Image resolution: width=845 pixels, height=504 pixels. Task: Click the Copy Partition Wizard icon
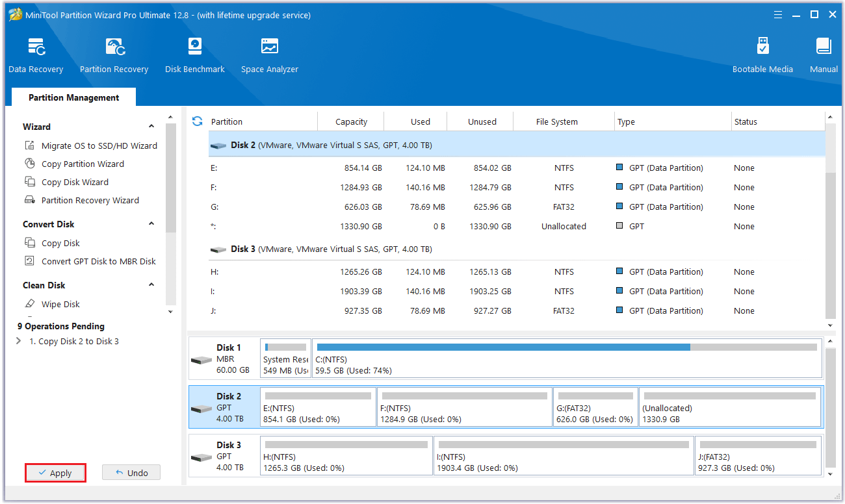[29, 164]
